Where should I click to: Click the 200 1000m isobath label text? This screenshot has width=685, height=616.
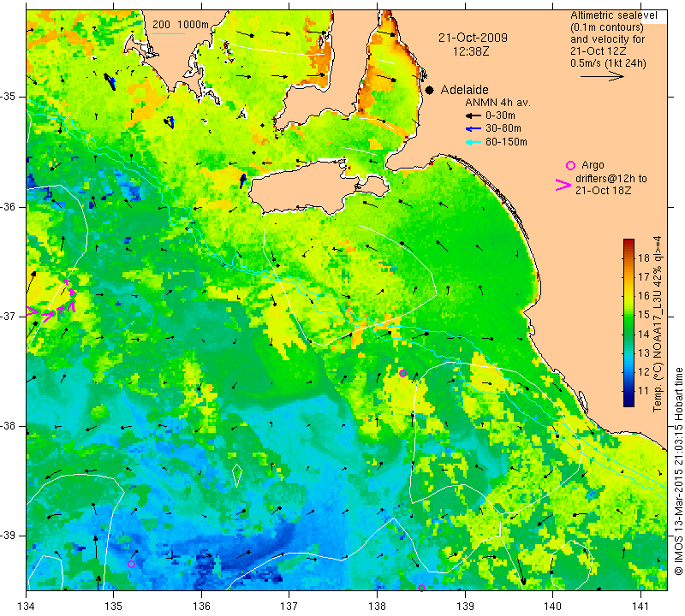[x=181, y=25]
